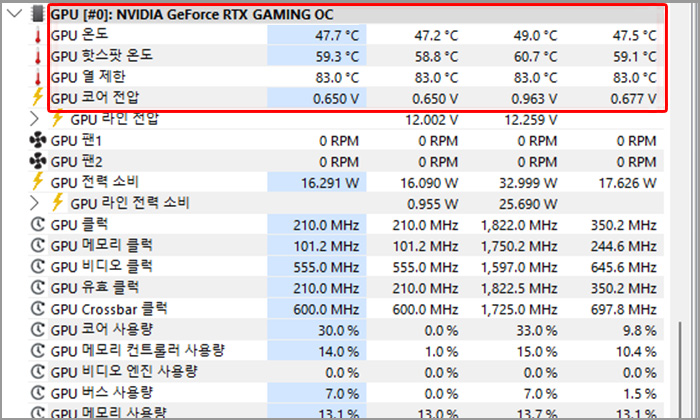Select the GPU 라인 전압 label

point(114,119)
